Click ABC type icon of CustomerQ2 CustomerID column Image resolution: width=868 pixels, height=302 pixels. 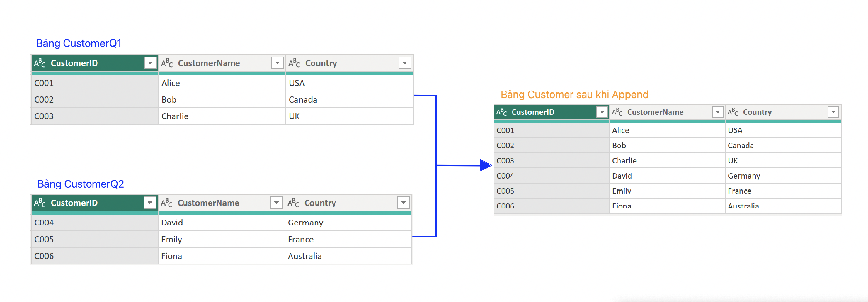click(40, 203)
